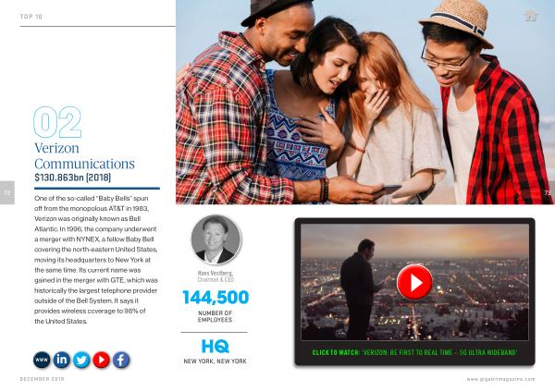Image resolution: width=555 pixels, height=392 pixels.
Task: Play the Verizon 5G video
Action: tap(414, 282)
